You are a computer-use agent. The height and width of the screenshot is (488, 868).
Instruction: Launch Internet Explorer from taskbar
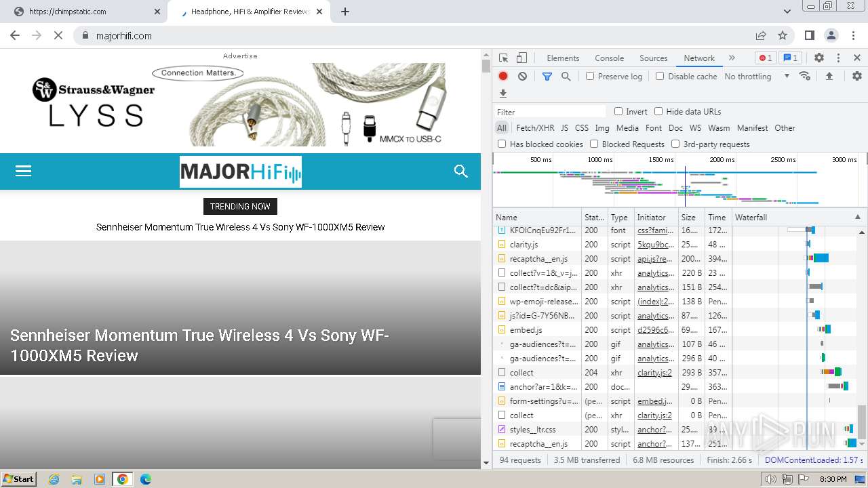tap(54, 479)
